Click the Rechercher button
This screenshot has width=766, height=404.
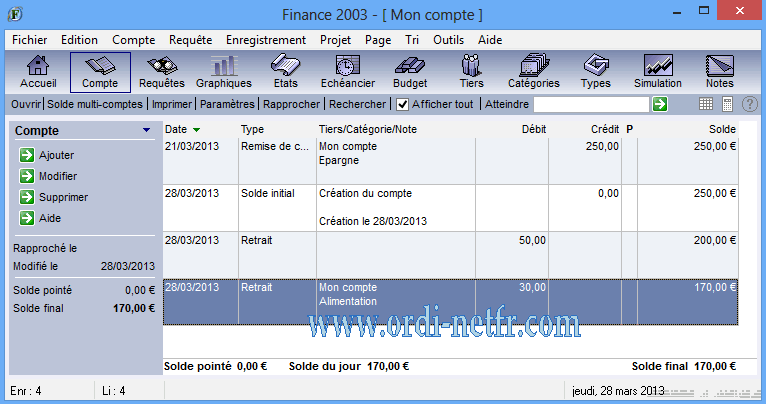358,104
